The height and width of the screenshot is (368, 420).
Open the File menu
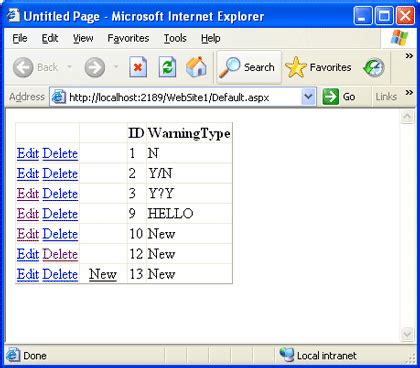20,38
